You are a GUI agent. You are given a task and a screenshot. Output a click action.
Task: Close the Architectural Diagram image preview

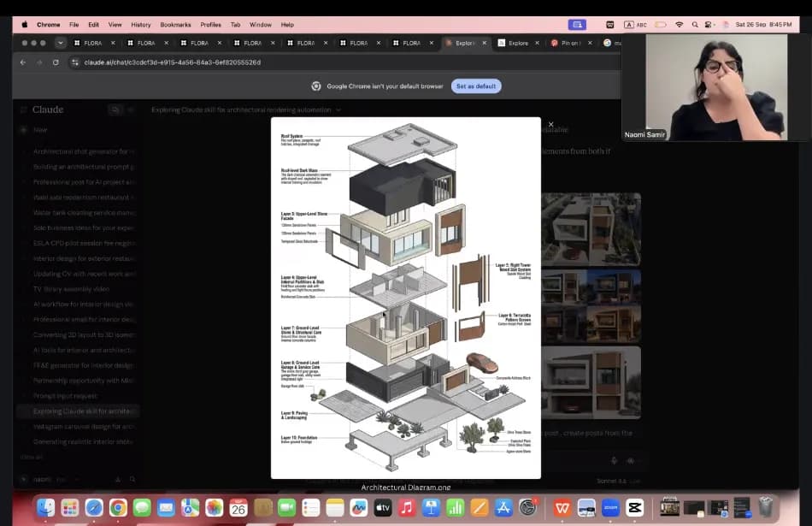point(551,124)
